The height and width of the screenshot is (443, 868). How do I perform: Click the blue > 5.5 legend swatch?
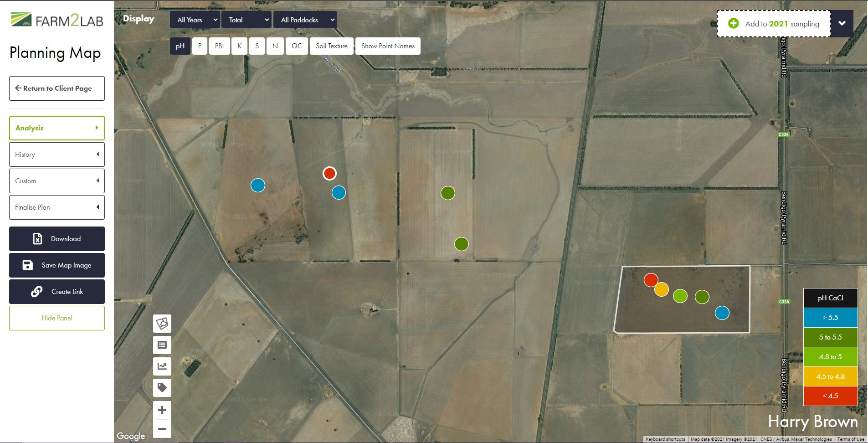(x=830, y=318)
